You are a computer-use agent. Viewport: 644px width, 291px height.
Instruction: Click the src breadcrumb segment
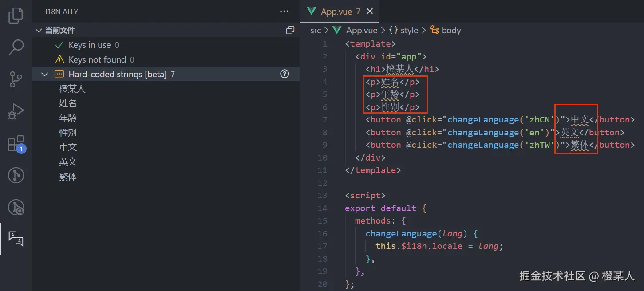coord(316,30)
